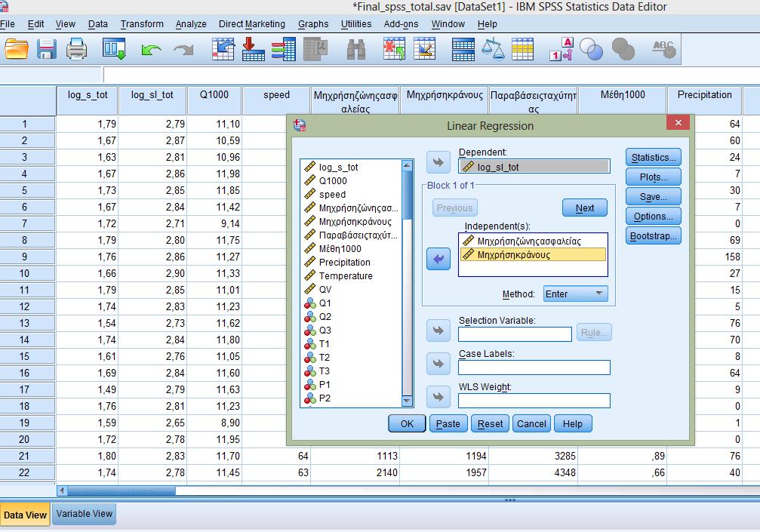Click the Bootstrap... button
760x532 pixels.
tap(654, 236)
